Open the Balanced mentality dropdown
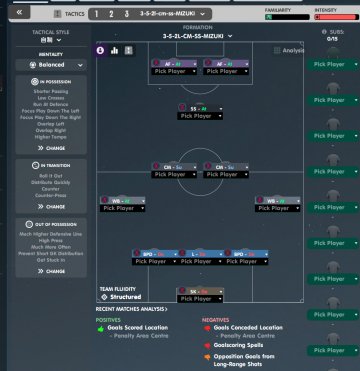The height and width of the screenshot is (371, 360). (x=51, y=65)
